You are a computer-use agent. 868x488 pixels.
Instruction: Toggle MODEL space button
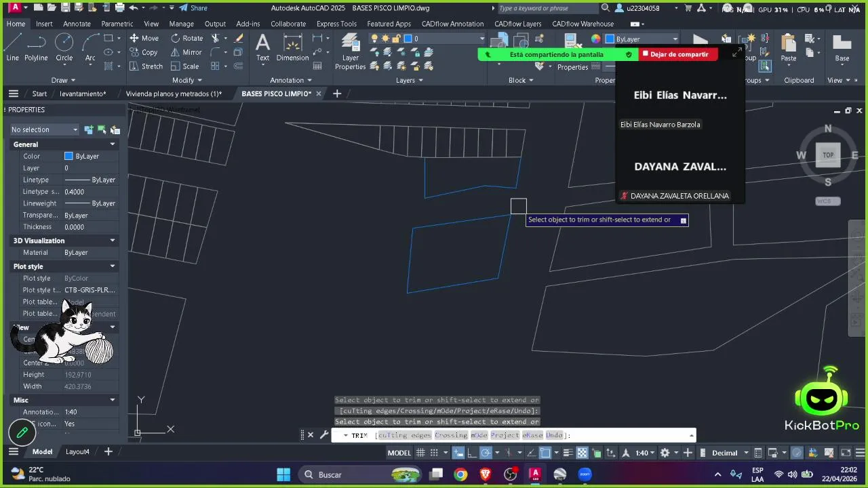tap(399, 453)
